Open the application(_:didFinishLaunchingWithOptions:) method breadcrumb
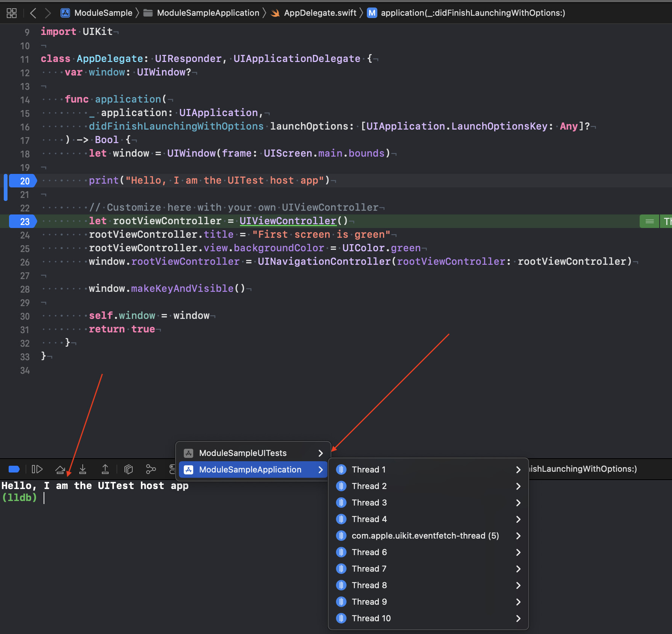The image size is (672, 634). [x=466, y=13]
